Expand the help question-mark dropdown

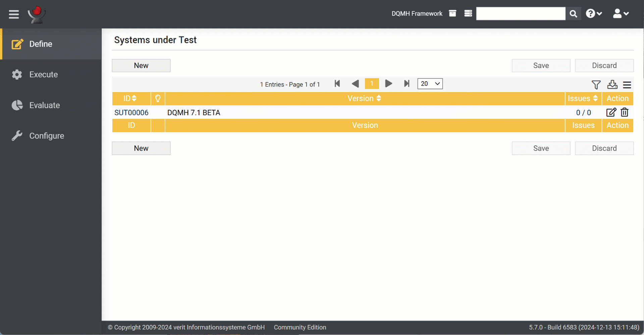(x=594, y=14)
